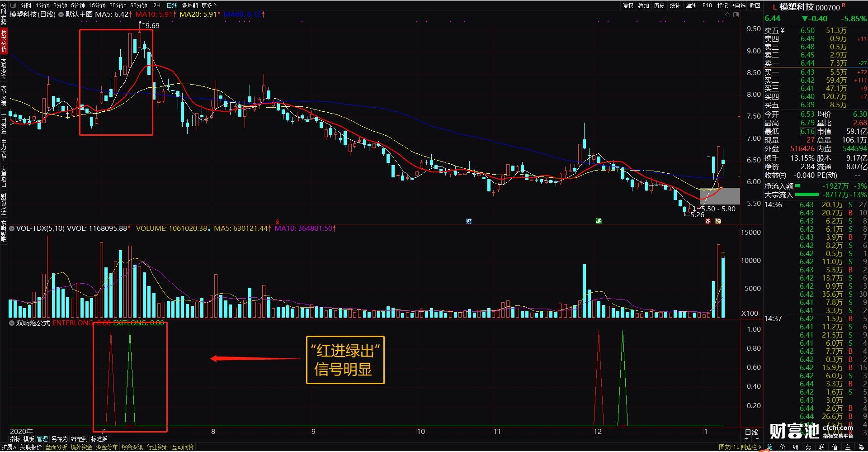Switch to the 2H period
The width and height of the screenshot is (868, 452).
[x=157, y=5]
